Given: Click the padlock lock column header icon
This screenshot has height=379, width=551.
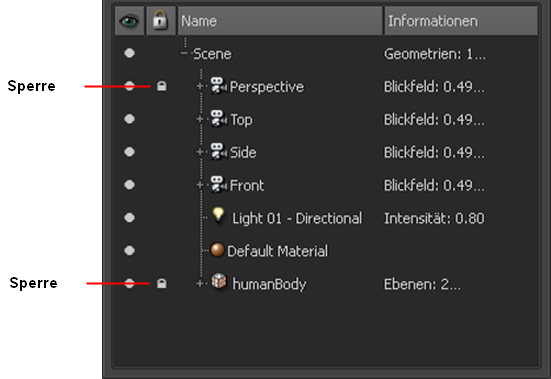Looking at the screenshot, I should pos(160,20).
